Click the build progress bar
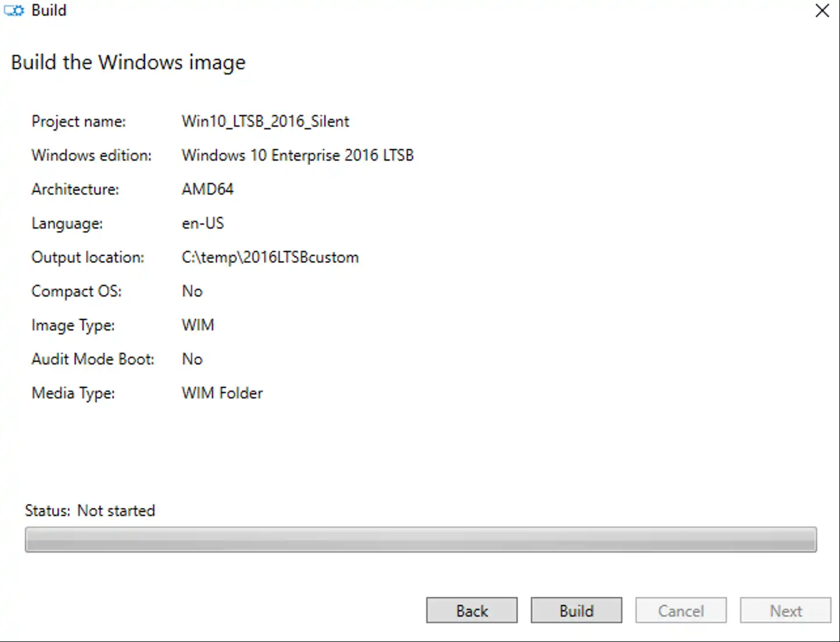Image resolution: width=840 pixels, height=642 pixels. pos(421,539)
